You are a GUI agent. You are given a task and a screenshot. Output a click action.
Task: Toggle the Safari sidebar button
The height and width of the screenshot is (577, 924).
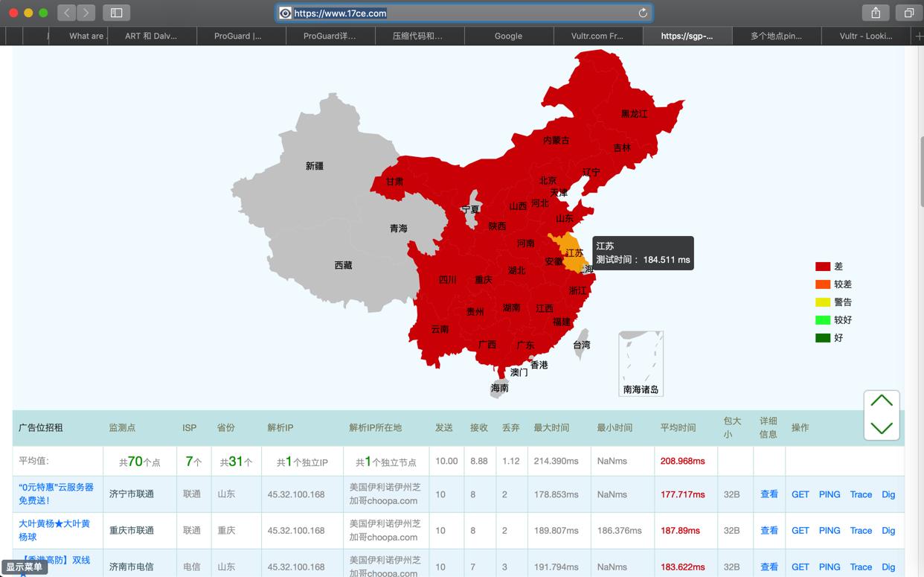point(117,13)
